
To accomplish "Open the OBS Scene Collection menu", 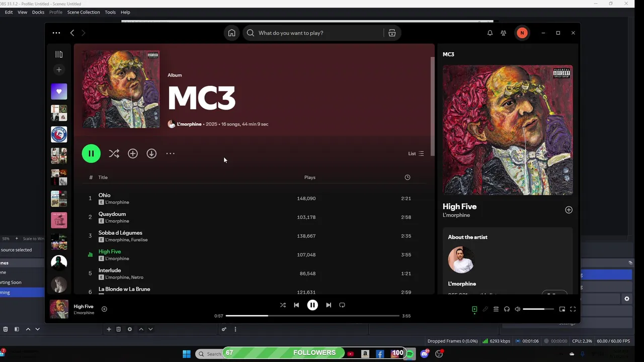I will [84, 12].
